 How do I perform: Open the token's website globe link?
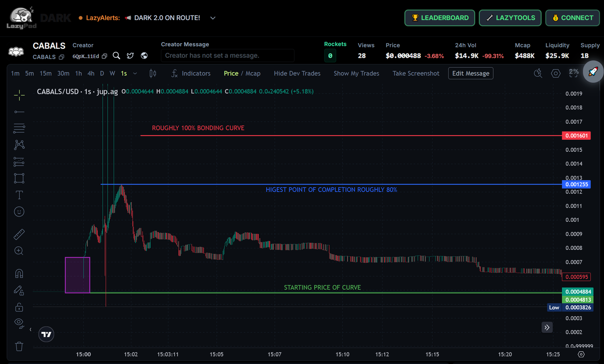pos(144,56)
